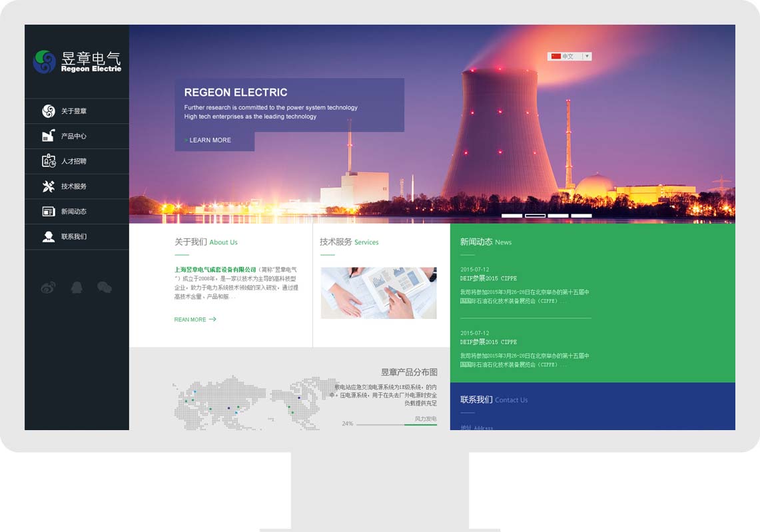
Task: Click the ID badge icon for 人才招聘
Action: tap(49, 161)
